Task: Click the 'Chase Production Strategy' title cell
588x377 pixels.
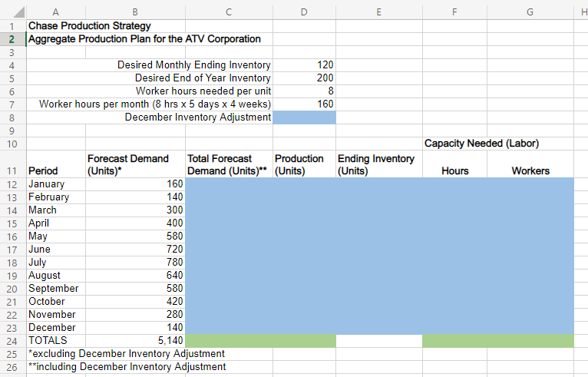Action: pyautogui.click(x=90, y=26)
